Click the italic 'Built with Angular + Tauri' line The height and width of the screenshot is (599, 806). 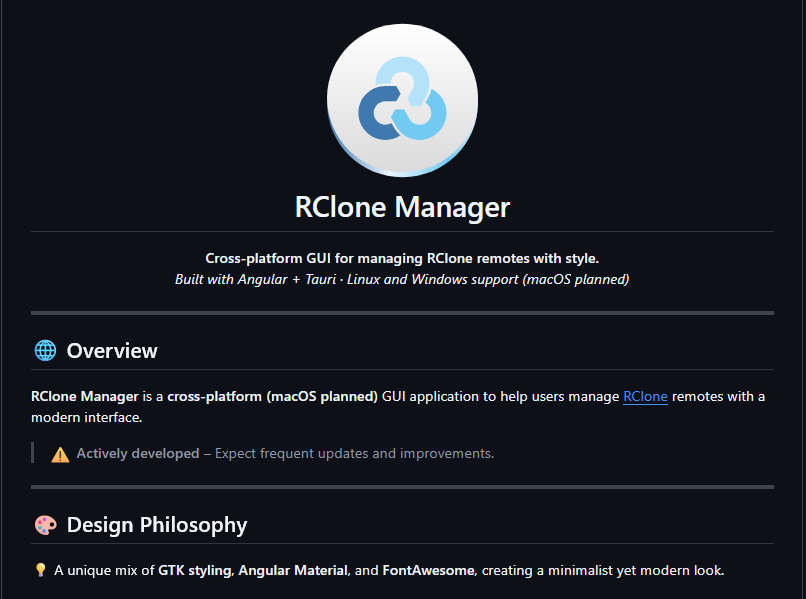[x=402, y=279]
